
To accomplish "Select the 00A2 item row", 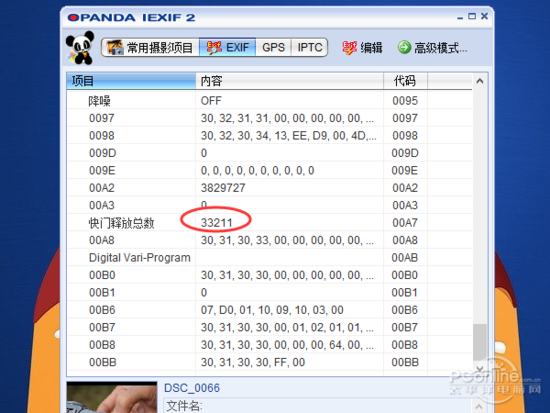I will [269, 188].
